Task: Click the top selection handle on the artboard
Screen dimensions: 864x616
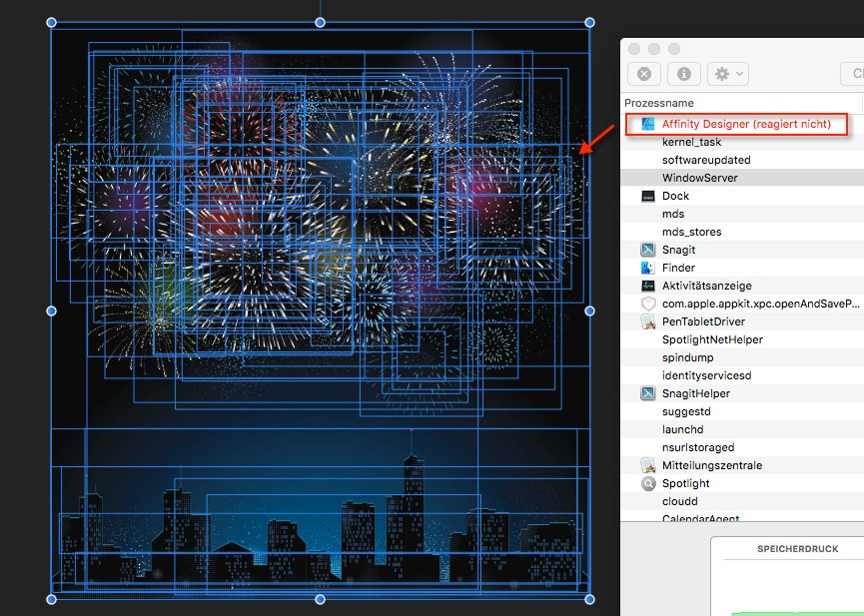Action: [319, 21]
